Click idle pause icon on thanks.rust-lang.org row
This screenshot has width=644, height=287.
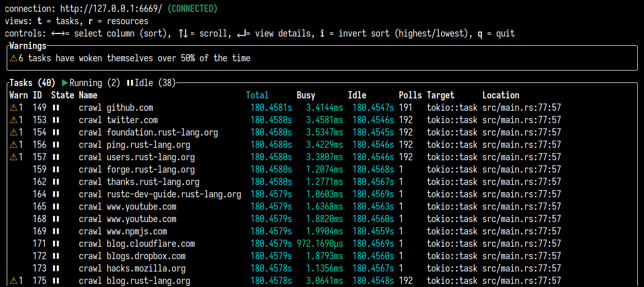(x=56, y=182)
